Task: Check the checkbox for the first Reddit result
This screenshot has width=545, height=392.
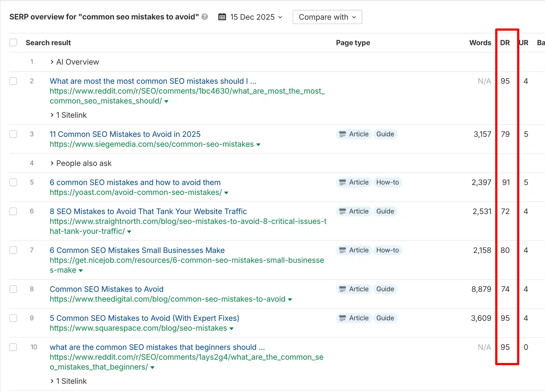Action: pos(13,81)
